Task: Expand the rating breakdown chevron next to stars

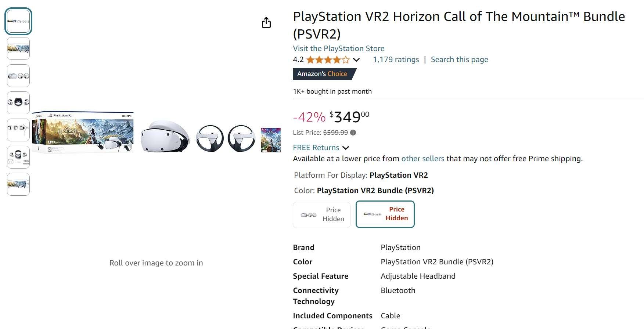Action: (356, 60)
